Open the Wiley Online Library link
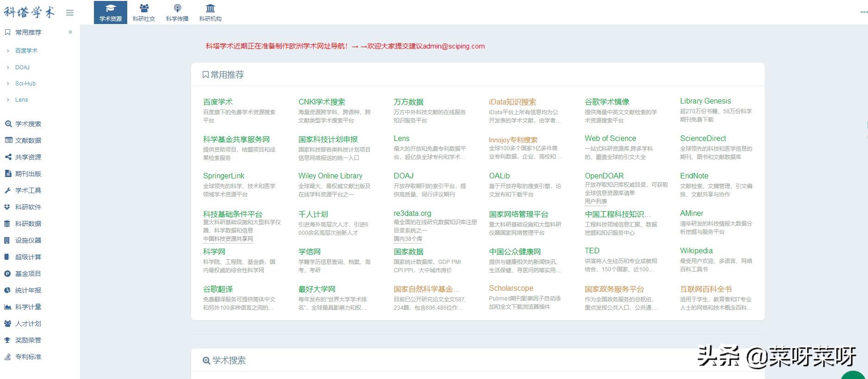 click(x=330, y=176)
